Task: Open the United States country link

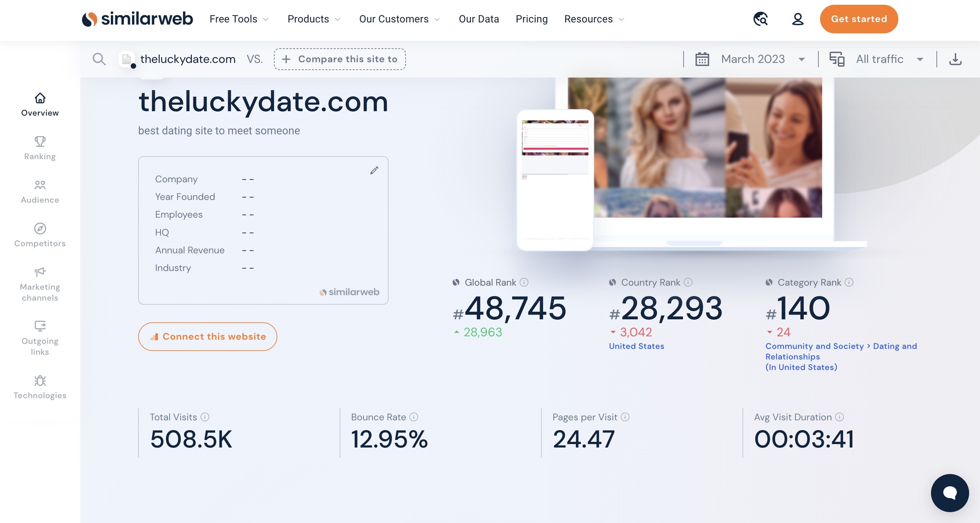Action: (x=636, y=346)
